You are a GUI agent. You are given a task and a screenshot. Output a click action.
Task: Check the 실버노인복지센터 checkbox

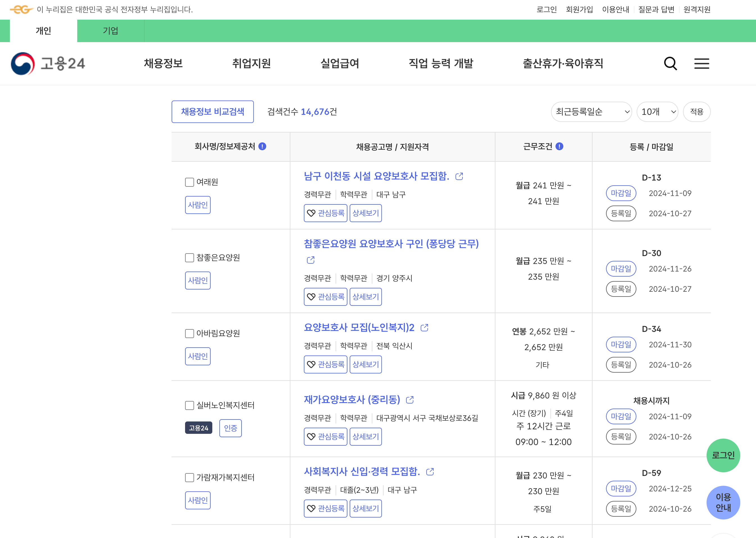point(190,405)
